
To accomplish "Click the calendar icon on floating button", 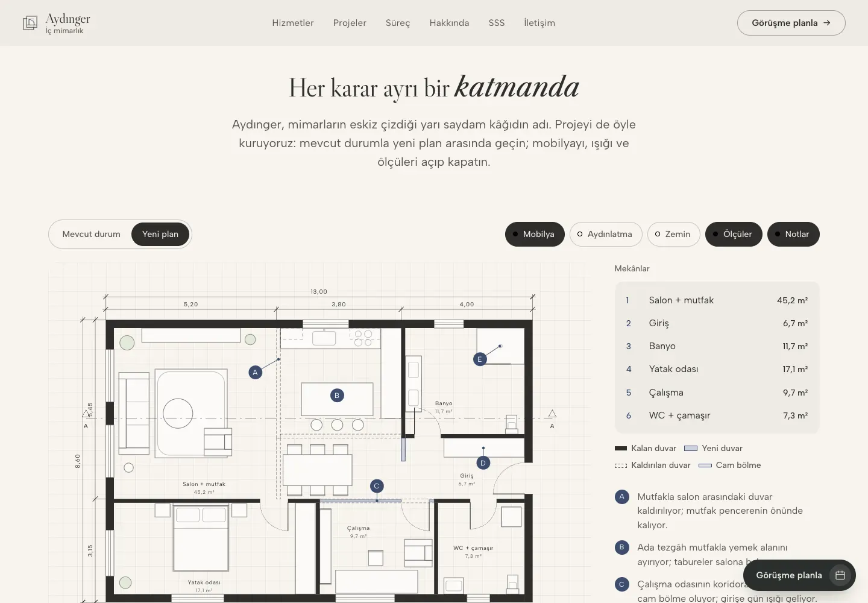I will point(840,575).
